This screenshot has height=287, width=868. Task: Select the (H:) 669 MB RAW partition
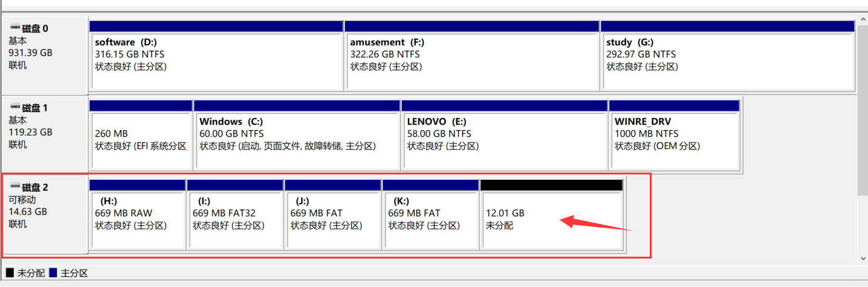(137, 214)
